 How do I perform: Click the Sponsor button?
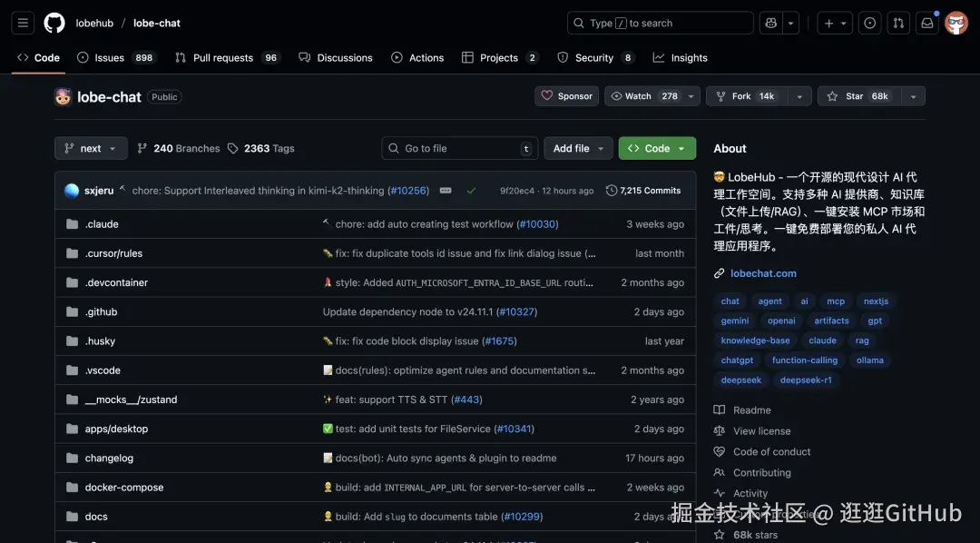(567, 96)
